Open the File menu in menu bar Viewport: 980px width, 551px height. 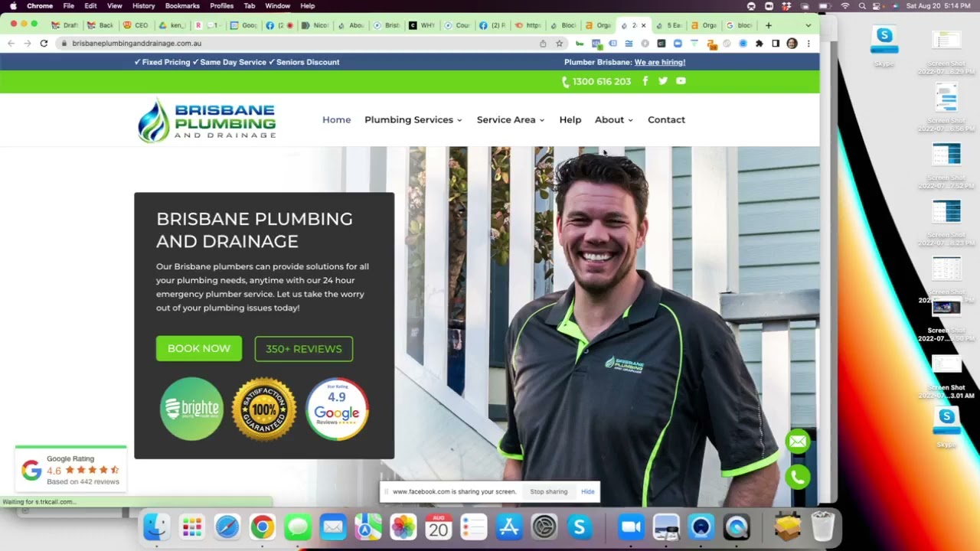69,6
